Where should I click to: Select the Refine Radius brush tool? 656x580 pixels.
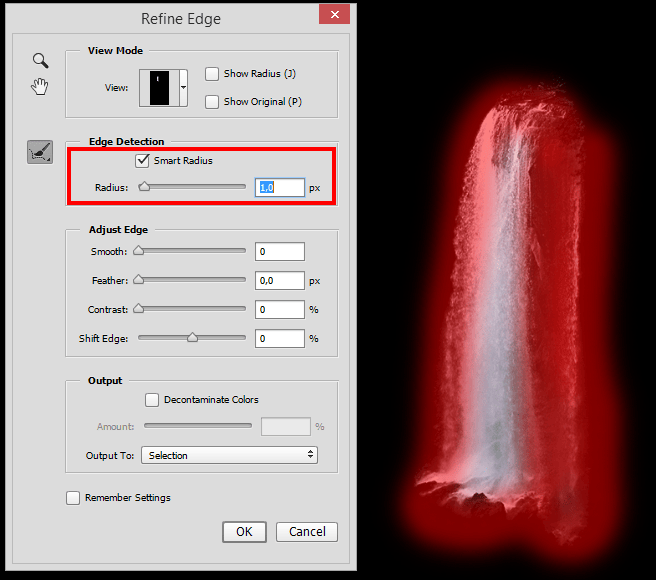[40, 152]
